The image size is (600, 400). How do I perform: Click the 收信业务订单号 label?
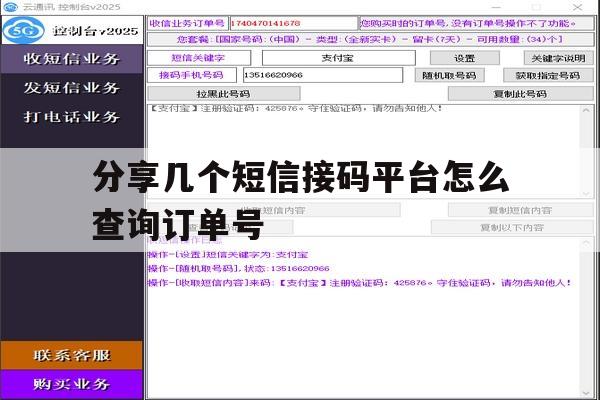188,23
